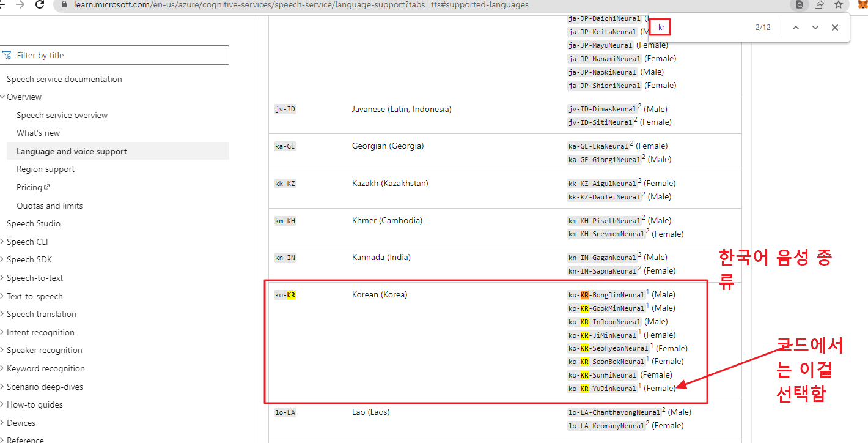Expand the Text-to-speech section
868x443 pixels.
[x=2, y=296]
